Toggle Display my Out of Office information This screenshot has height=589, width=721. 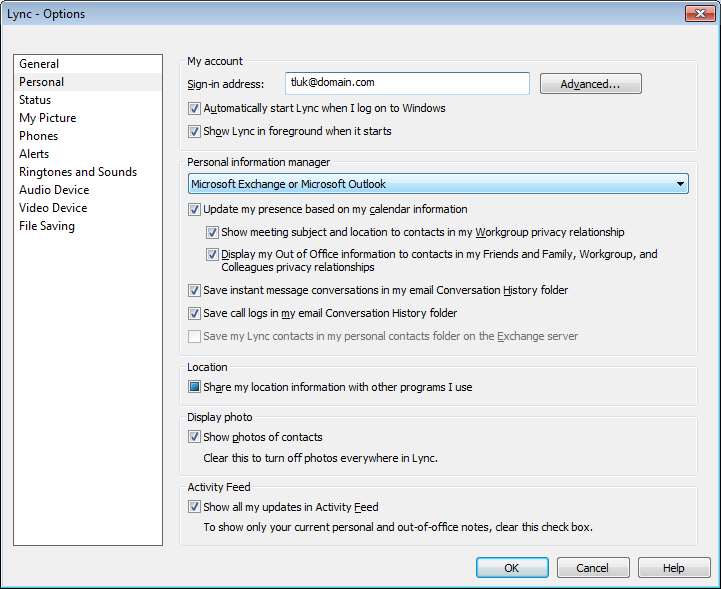pos(212,255)
